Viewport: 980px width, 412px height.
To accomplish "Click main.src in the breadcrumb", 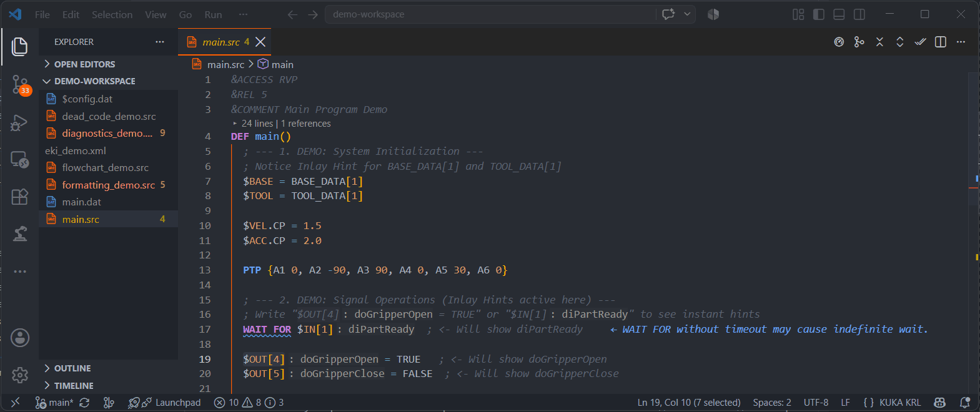I will coord(225,64).
